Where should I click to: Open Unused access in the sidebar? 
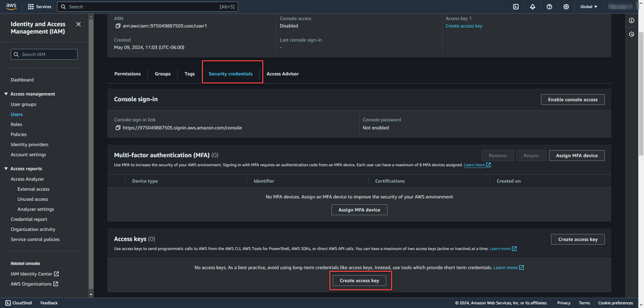coord(33,199)
